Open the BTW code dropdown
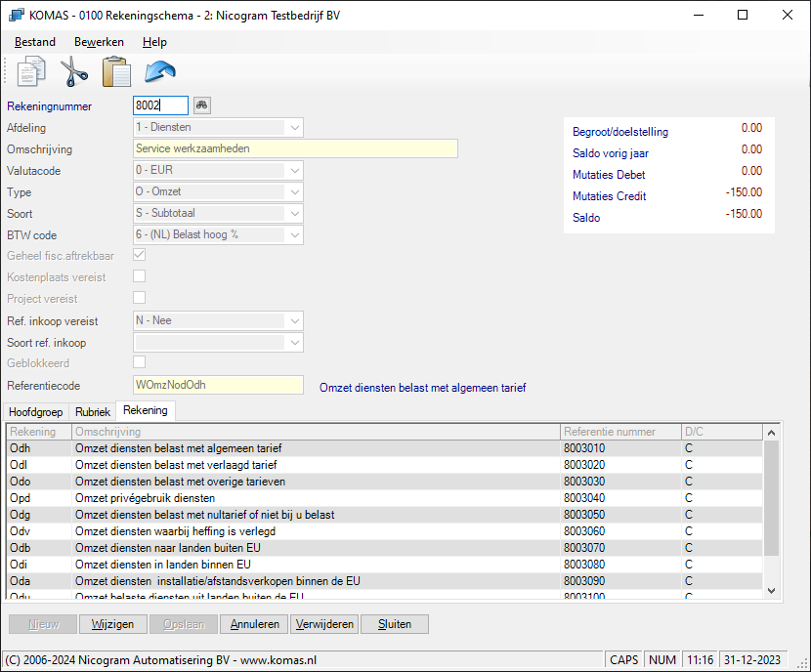This screenshot has height=672, width=811. [294, 235]
